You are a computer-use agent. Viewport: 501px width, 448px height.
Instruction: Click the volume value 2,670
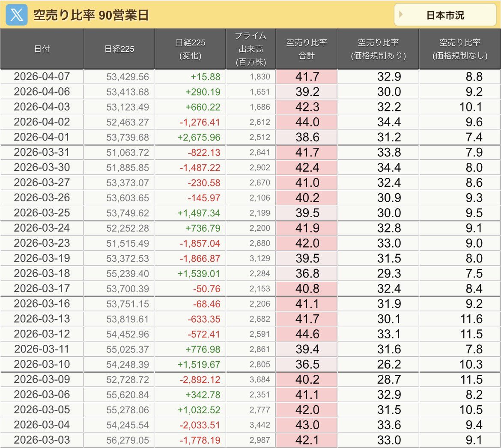point(260,183)
